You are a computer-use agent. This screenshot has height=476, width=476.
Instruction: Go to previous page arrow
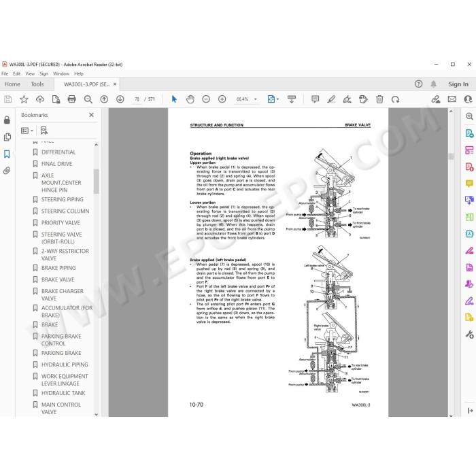(104, 99)
